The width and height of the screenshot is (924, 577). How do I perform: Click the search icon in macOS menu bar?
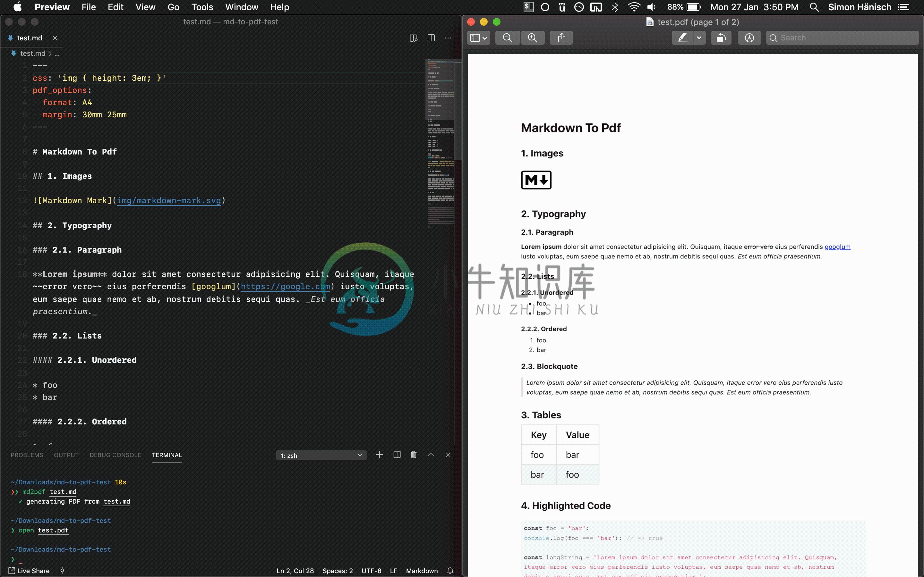[814, 7]
